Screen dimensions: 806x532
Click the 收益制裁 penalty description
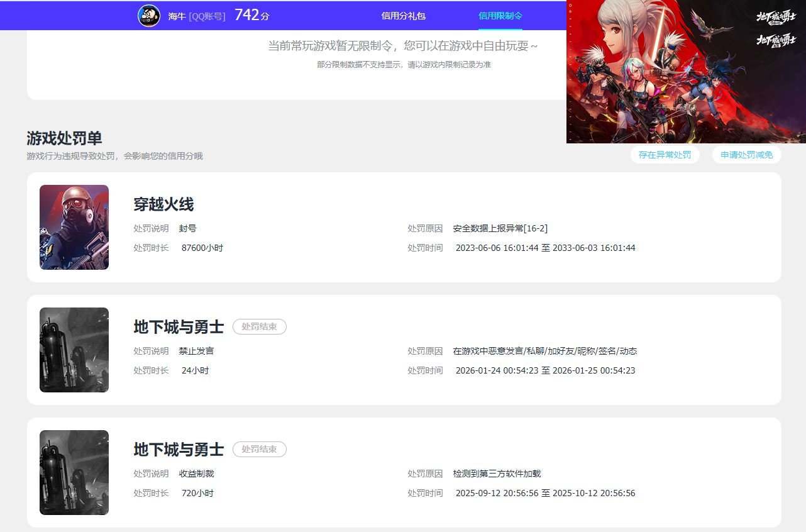click(x=196, y=474)
